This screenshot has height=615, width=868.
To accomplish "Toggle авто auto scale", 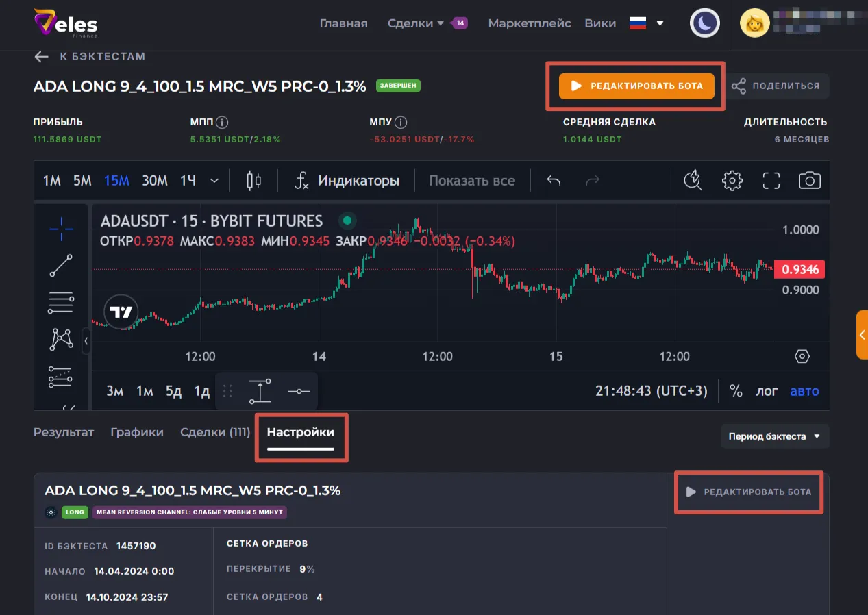I will (x=804, y=391).
